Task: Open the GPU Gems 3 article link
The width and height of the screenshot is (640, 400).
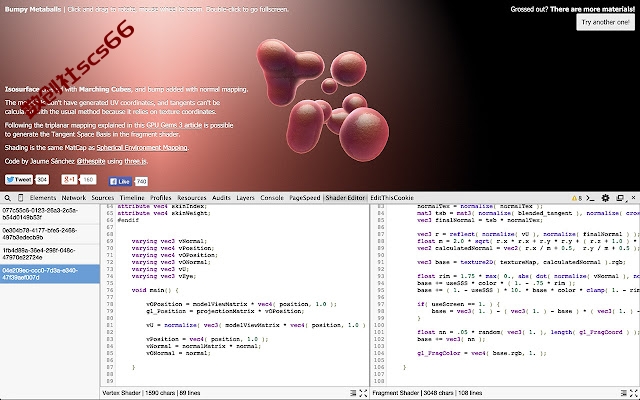Action: click(x=174, y=125)
